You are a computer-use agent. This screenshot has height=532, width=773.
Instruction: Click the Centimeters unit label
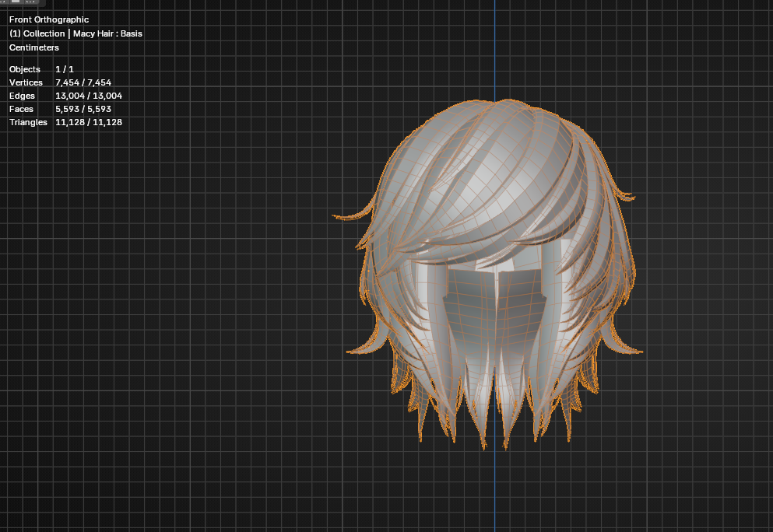[x=34, y=47]
